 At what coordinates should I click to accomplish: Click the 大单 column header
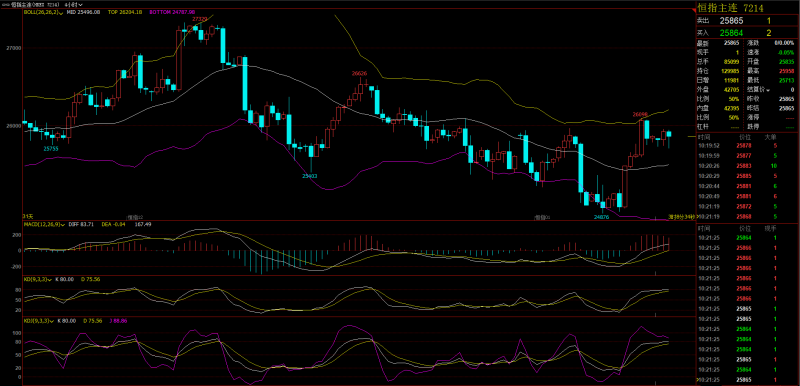[x=770, y=137]
